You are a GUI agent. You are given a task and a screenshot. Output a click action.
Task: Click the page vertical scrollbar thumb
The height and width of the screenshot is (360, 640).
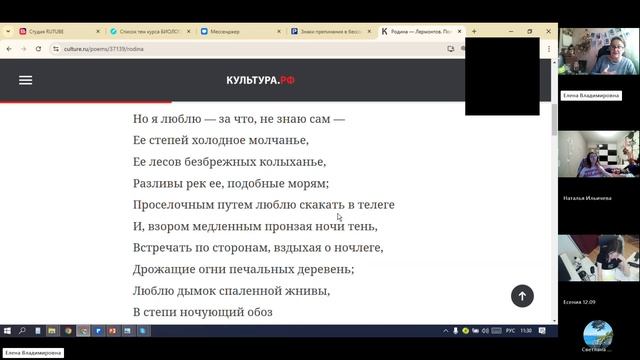(554, 119)
